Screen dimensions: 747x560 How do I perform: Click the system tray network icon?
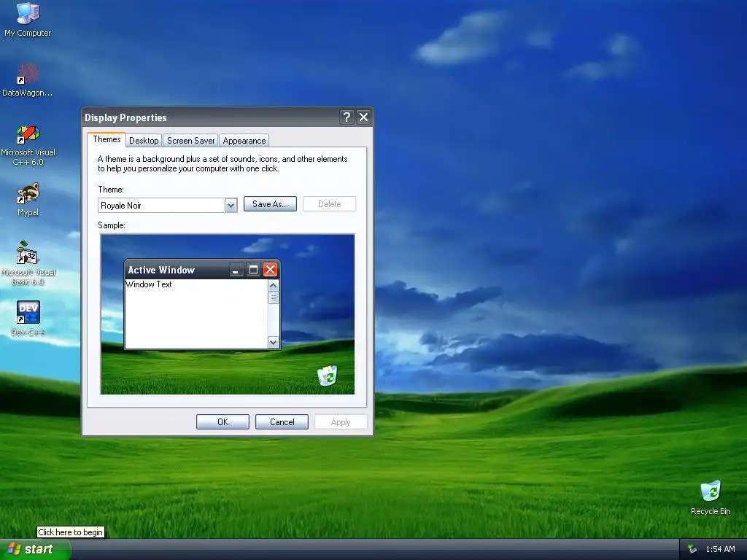pyautogui.click(x=693, y=549)
